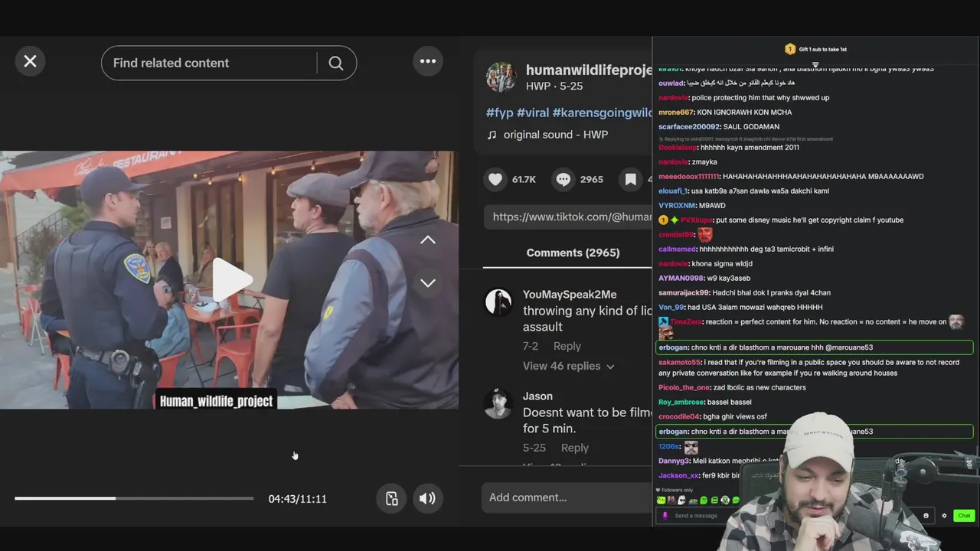Click username samuraijack99 in chat
Screen dimensions: 980x551
tap(684, 293)
